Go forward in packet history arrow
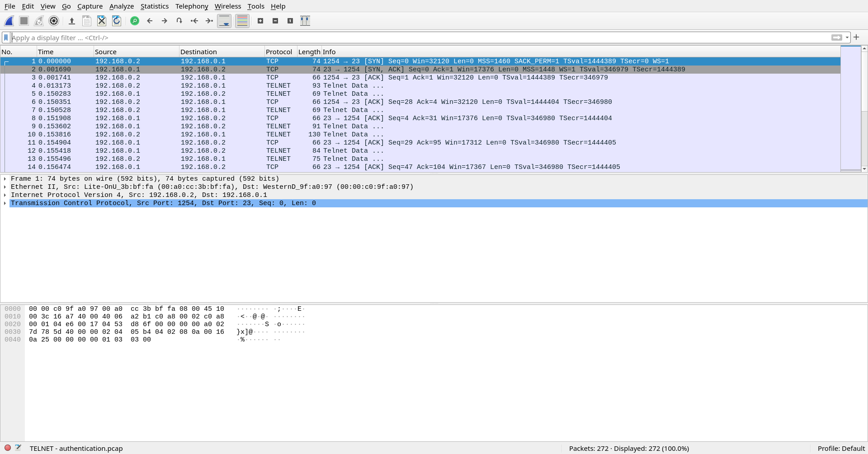868x454 pixels. (x=165, y=21)
